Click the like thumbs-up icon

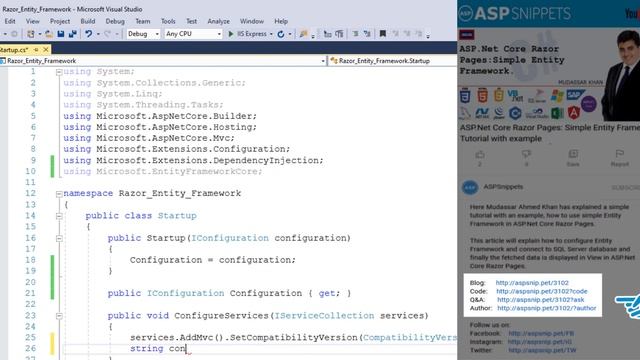point(480,155)
